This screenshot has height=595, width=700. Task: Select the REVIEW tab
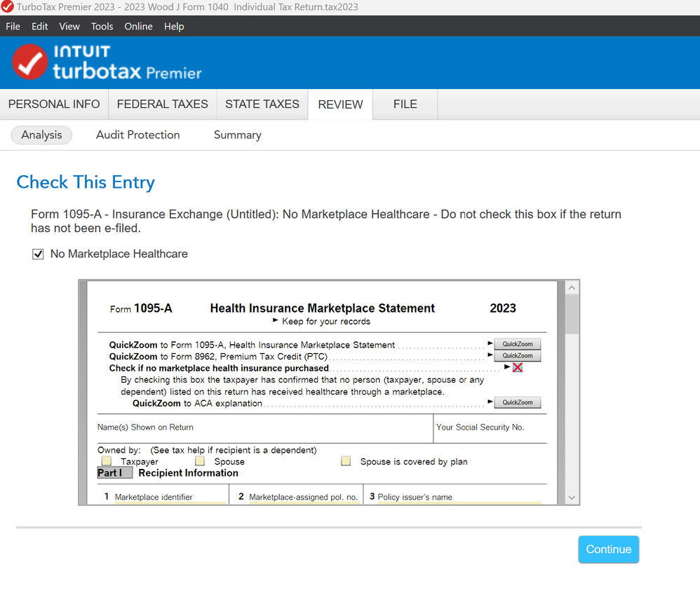tap(340, 104)
